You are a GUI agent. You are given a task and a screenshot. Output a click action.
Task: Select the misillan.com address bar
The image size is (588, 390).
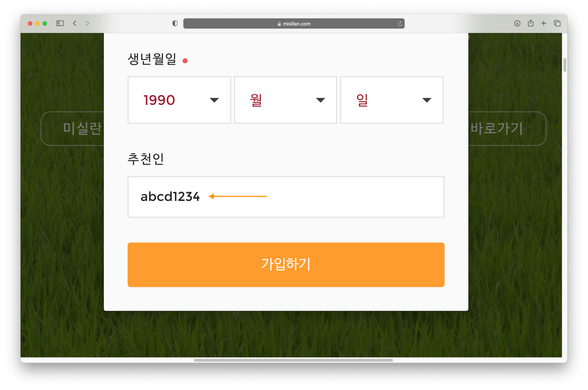294,24
